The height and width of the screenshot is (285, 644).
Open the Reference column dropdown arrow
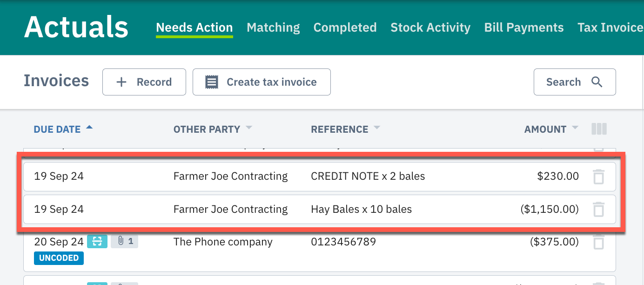[376, 128]
